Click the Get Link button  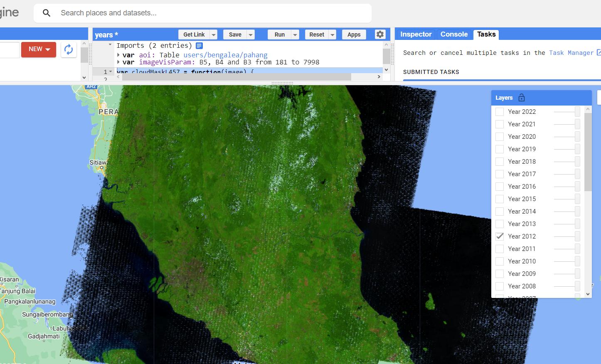[194, 34]
